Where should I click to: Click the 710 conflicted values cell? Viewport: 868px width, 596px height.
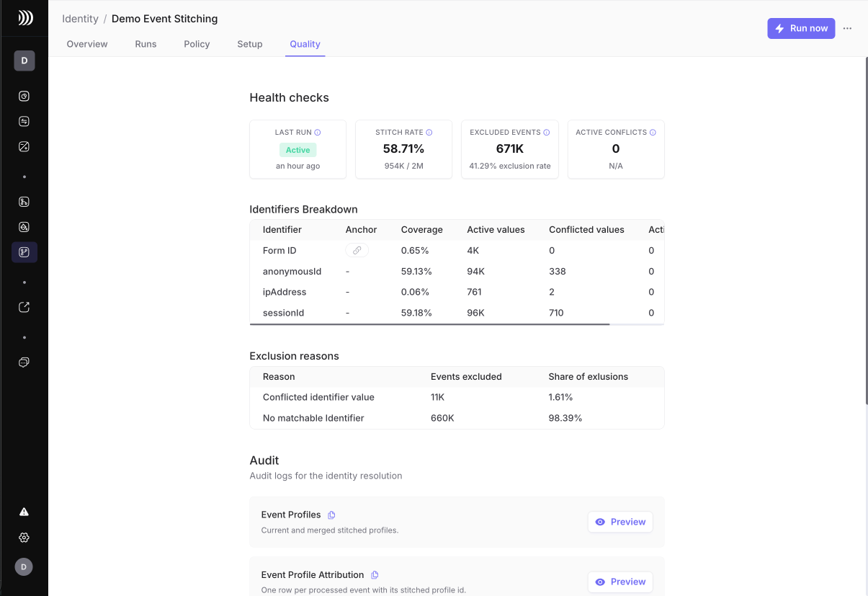pos(556,313)
